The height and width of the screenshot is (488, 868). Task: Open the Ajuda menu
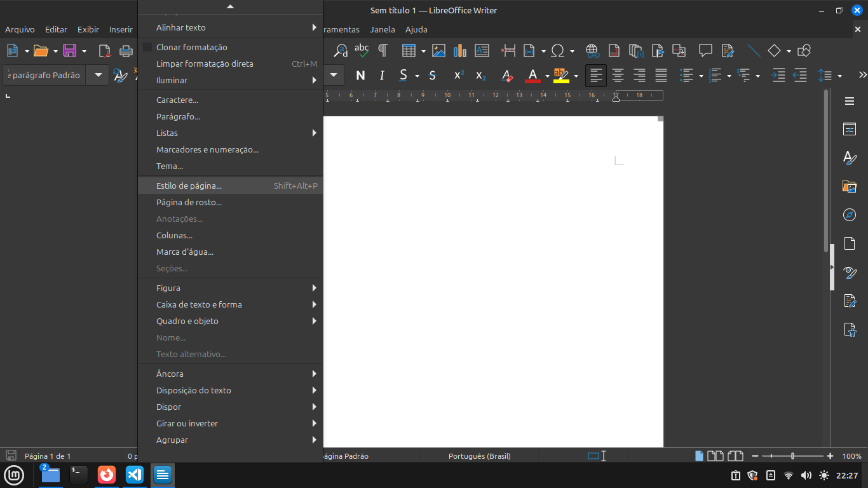coord(416,29)
